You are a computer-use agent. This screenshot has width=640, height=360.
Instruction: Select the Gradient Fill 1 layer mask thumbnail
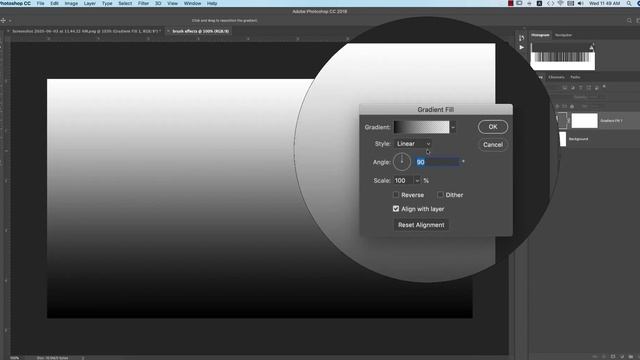pos(584,121)
